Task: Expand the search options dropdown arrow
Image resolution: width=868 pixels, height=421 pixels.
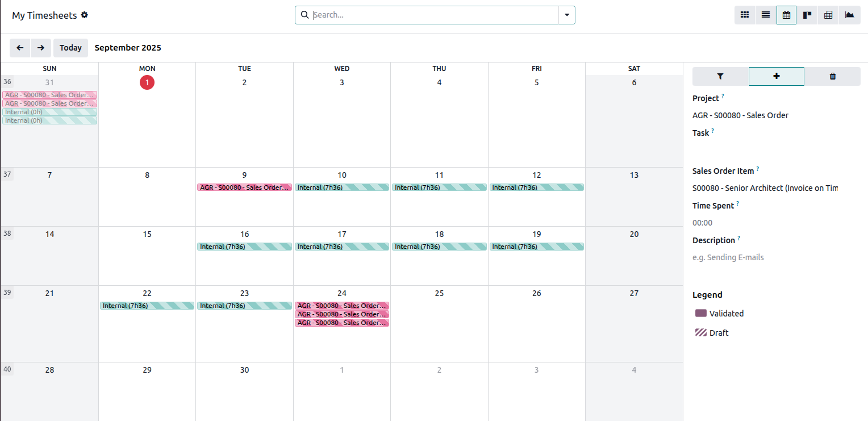Action: pyautogui.click(x=567, y=15)
